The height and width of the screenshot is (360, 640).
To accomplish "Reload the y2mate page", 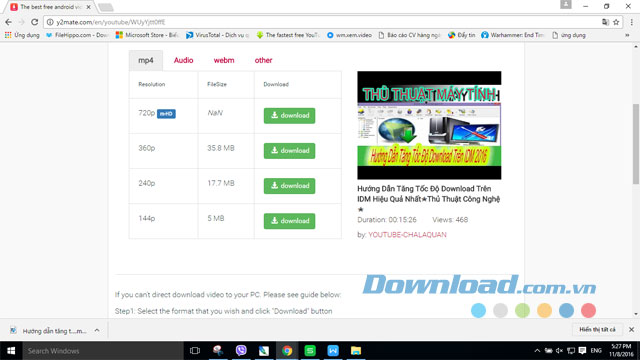I will 35,22.
